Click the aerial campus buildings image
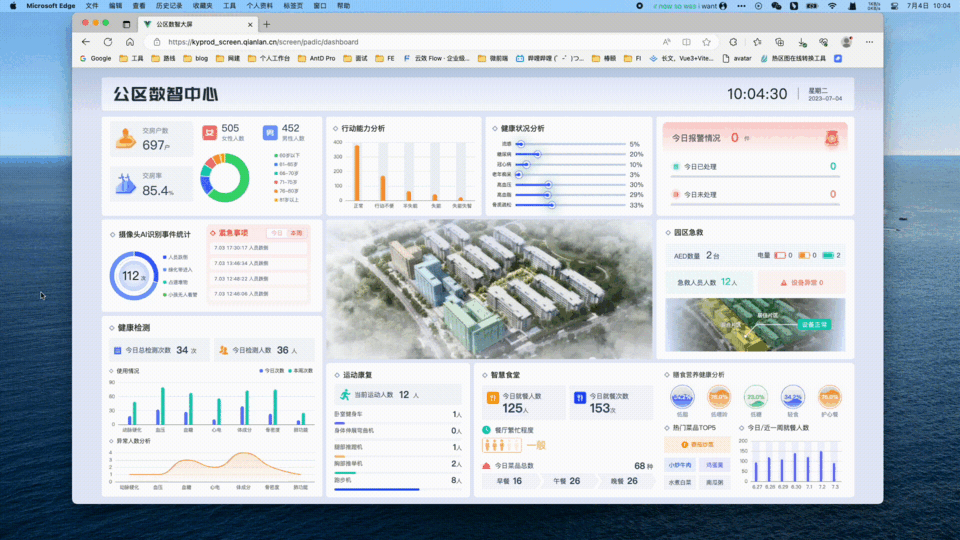Screen dimensions: 960x540 tap(489, 289)
